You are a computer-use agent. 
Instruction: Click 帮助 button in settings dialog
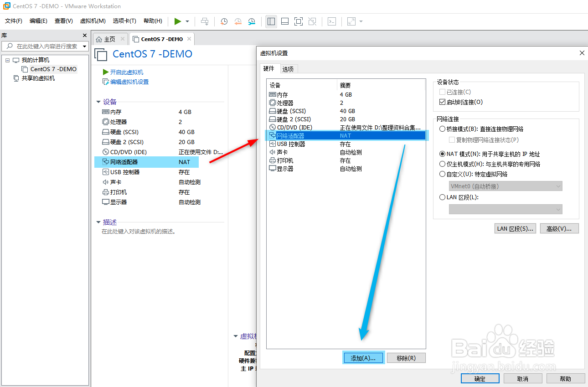566,379
